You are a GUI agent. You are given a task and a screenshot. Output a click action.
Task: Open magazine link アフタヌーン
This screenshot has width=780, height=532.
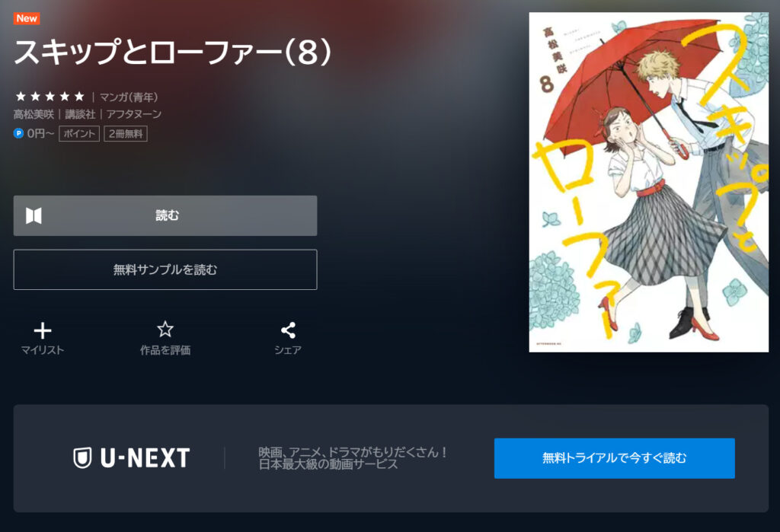pyautogui.click(x=134, y=114)
